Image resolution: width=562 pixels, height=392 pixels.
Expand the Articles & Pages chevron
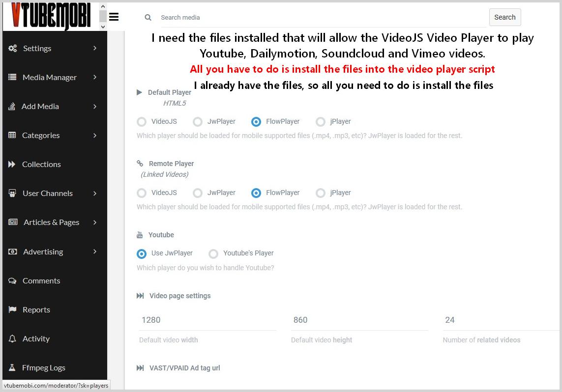click(x=95, y=223)
